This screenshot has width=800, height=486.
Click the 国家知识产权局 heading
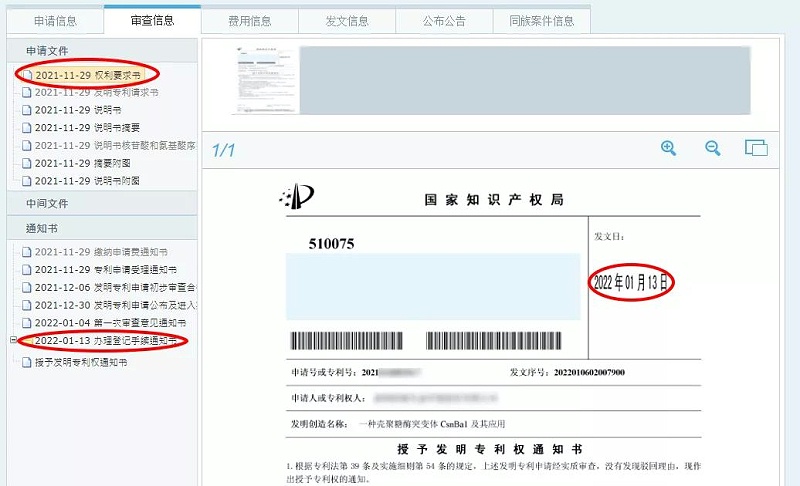point(494,199)
